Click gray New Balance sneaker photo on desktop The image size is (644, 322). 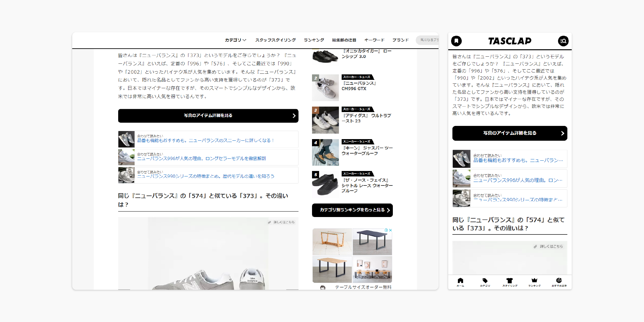(208, 253)
